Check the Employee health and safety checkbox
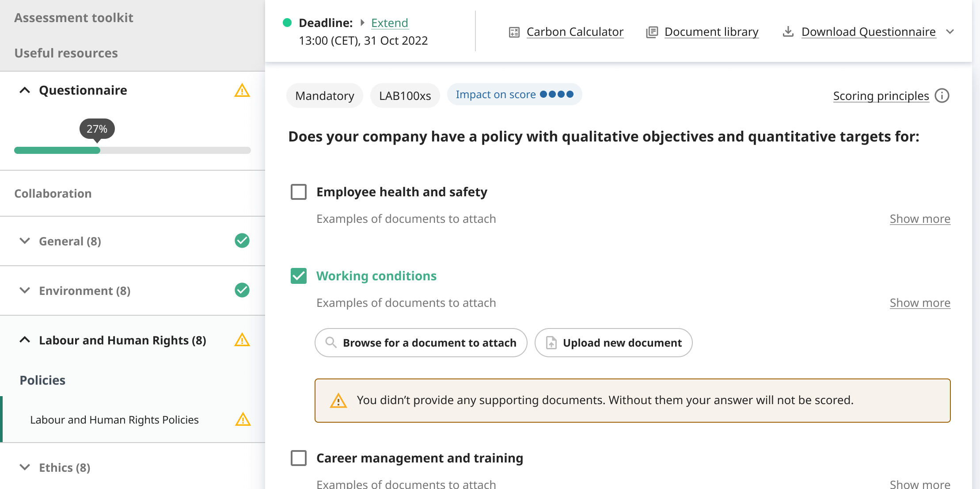 tap(299, 192)
